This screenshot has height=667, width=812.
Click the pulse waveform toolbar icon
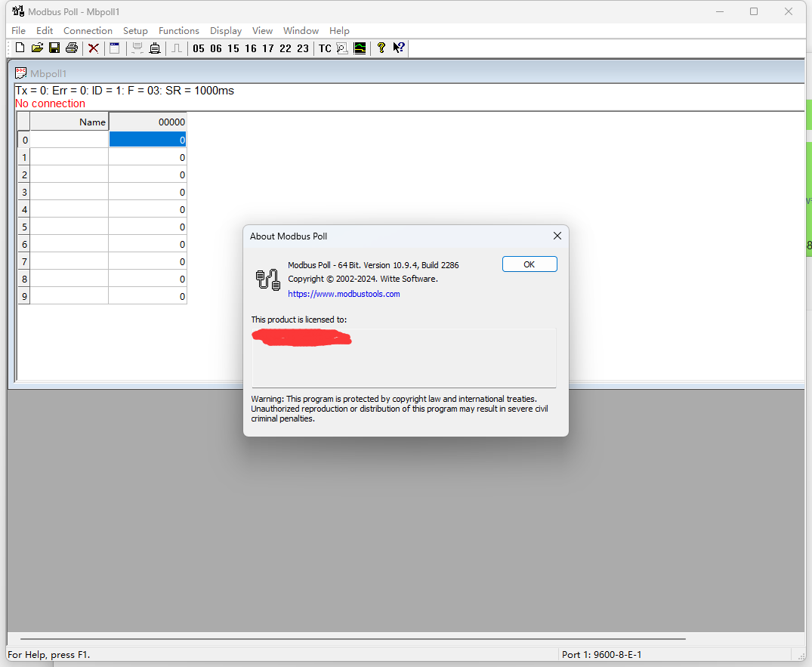tap(177, 48)
